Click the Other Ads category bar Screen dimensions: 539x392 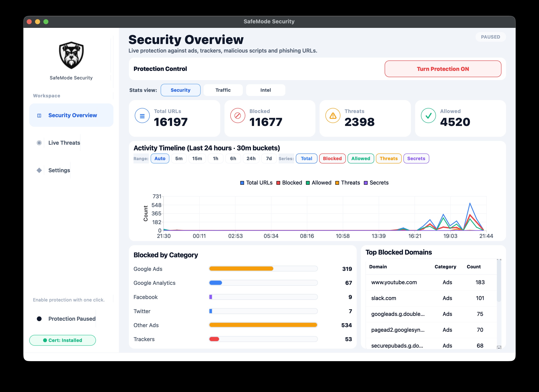[x=263, y=325]
